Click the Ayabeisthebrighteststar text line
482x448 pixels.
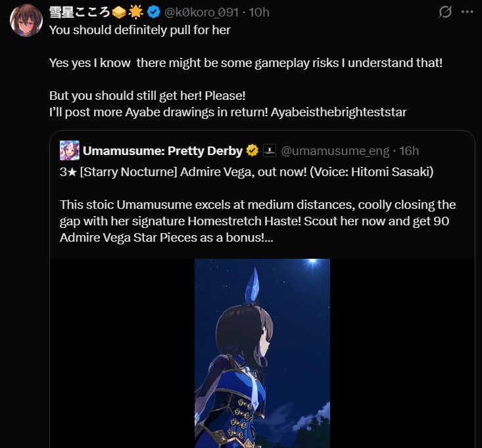click(x=227, y=112)
